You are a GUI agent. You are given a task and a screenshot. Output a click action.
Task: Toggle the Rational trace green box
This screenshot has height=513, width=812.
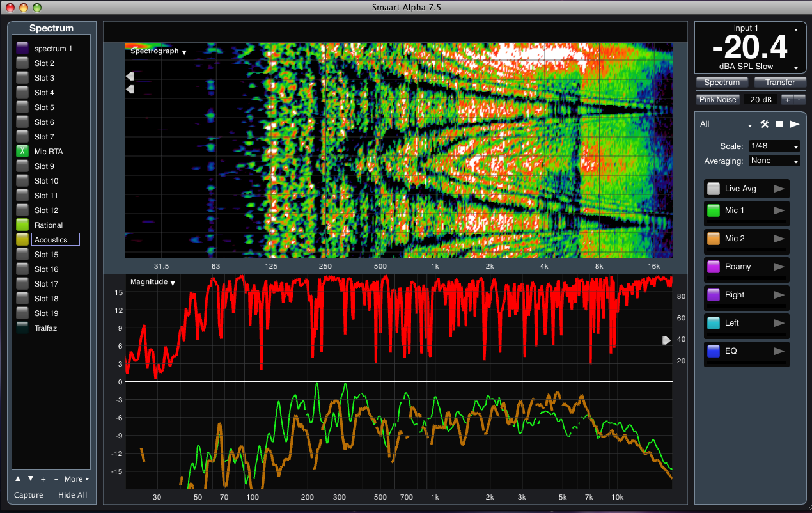(x=23, y=225)
